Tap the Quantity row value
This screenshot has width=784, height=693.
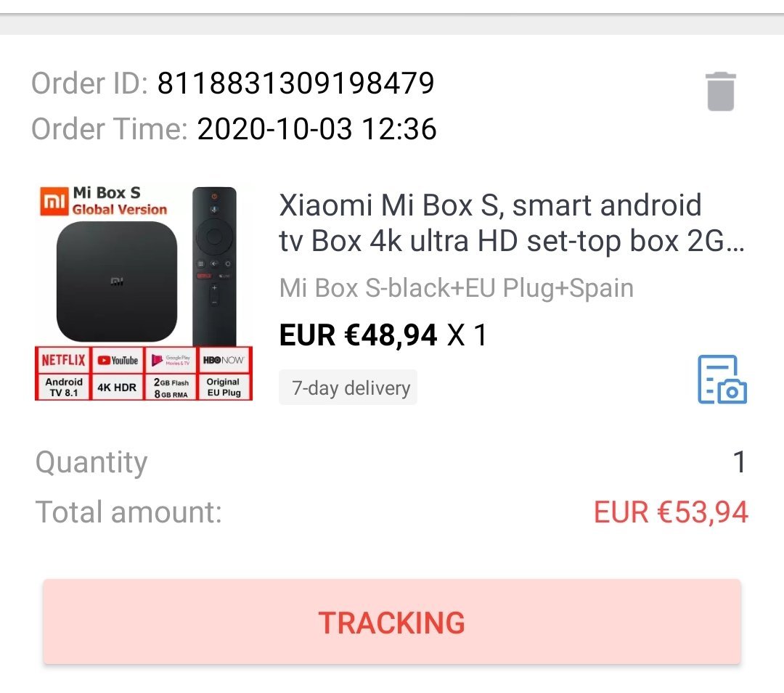pos(740,462)
